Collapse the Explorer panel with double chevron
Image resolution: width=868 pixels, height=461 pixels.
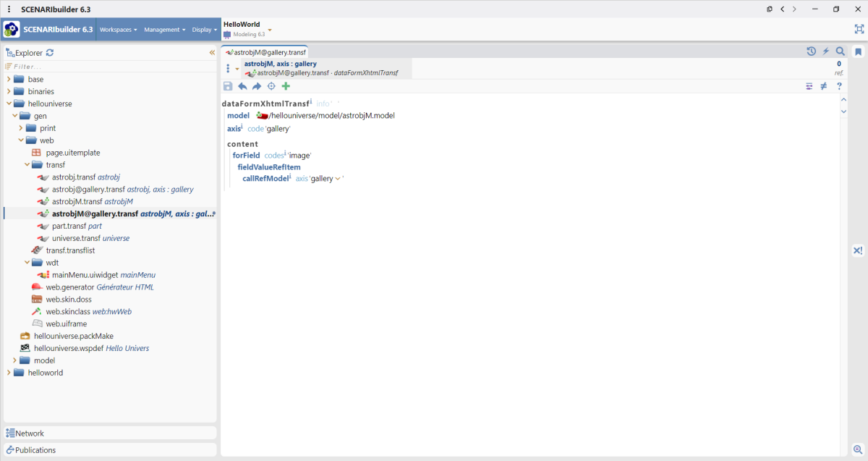[x=212, y=53]
